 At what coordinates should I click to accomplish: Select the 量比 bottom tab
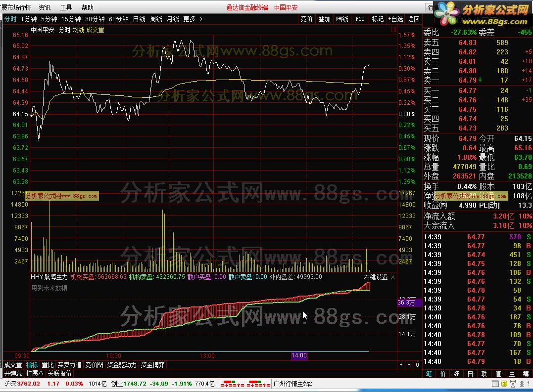coord(48,365)
